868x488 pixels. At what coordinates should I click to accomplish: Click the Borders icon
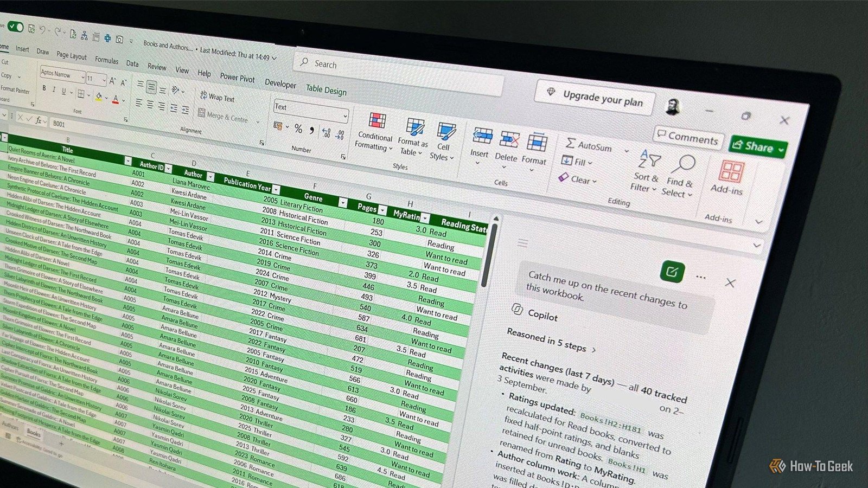pos(80,94)
